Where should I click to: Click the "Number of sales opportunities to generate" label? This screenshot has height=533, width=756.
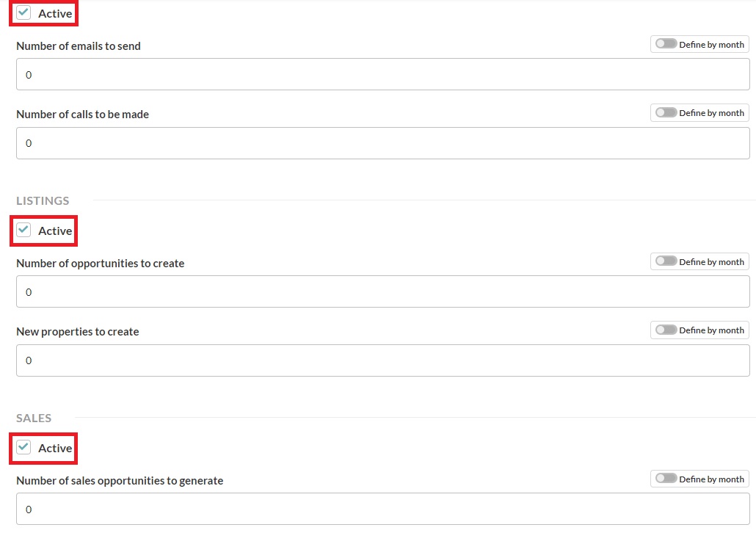click(120, 480)
